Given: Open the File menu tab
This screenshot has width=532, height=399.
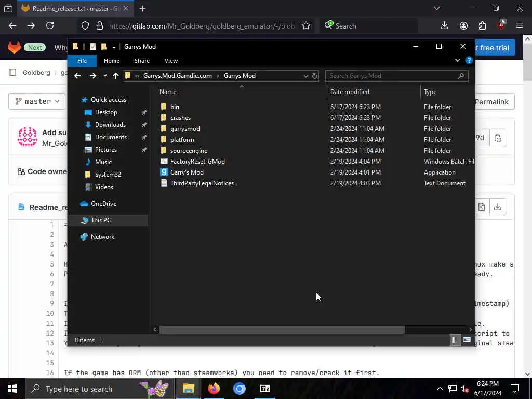Looking at the screenshot, I should 82,61.
